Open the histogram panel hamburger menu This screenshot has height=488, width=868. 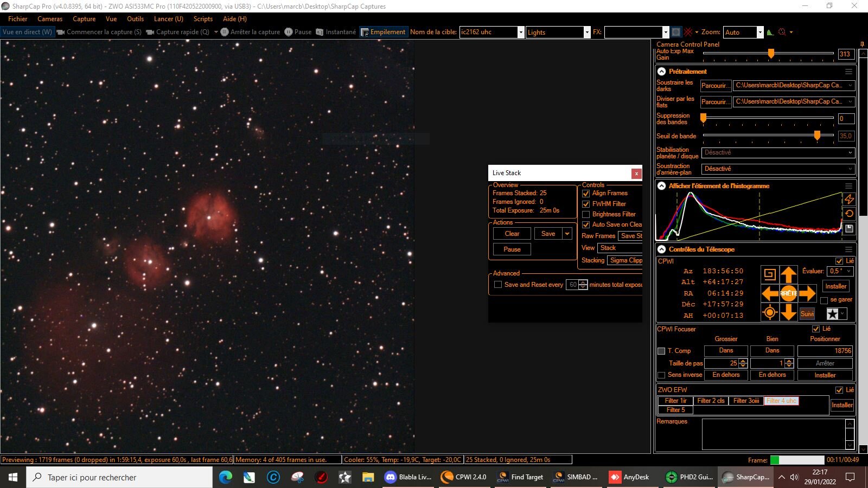(848, 186)
